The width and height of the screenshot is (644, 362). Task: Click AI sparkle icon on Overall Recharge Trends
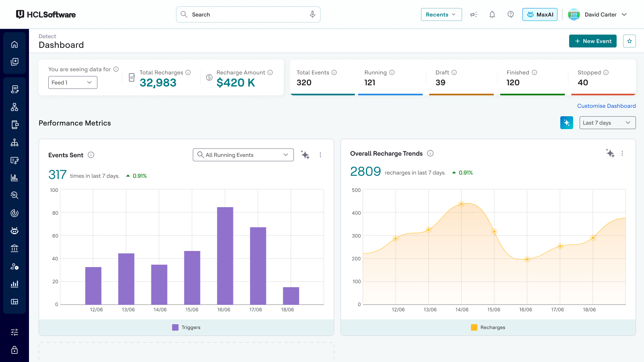610,153
